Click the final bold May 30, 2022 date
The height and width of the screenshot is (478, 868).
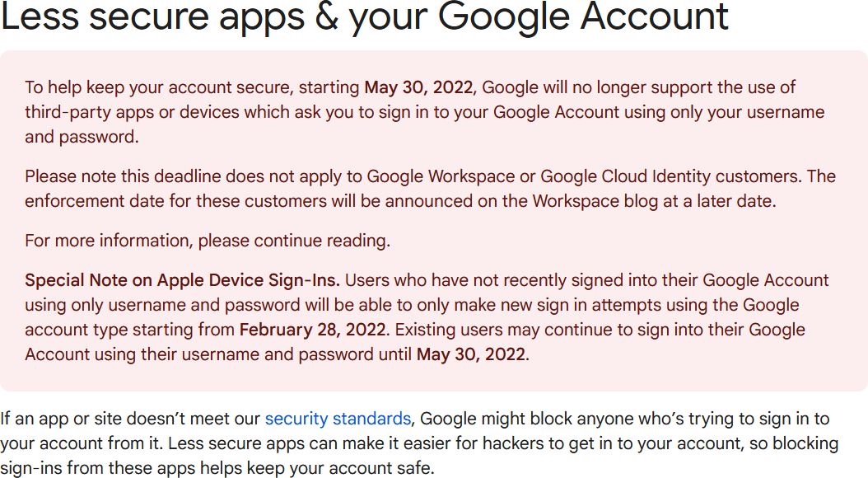click(470, 354)
